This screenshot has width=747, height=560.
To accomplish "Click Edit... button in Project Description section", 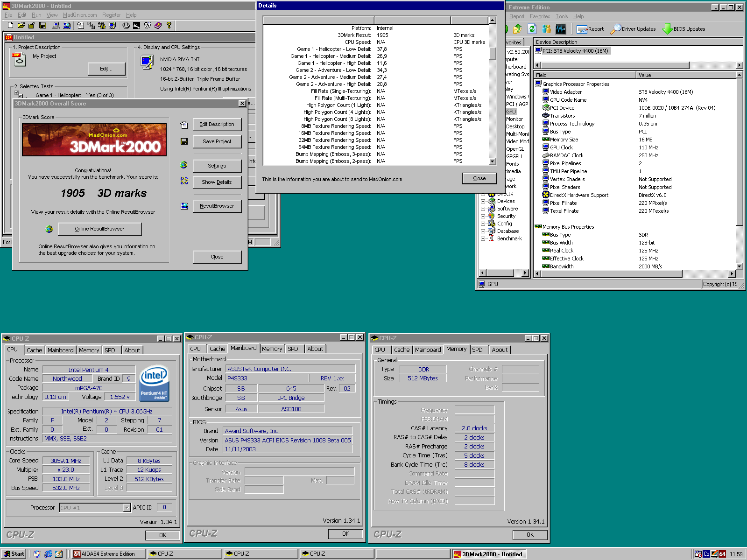I will [x=106, y=69].
